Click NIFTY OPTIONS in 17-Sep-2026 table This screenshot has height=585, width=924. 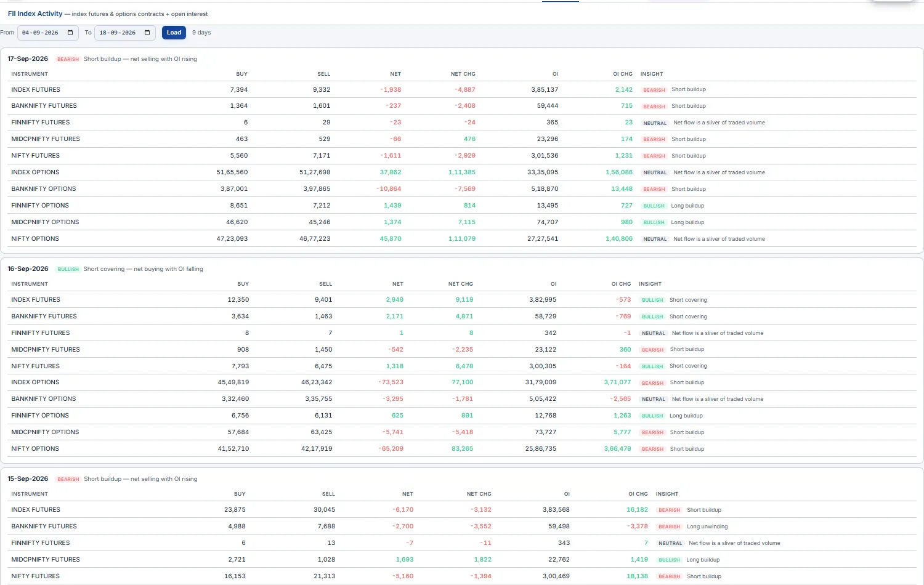(35, 239)
